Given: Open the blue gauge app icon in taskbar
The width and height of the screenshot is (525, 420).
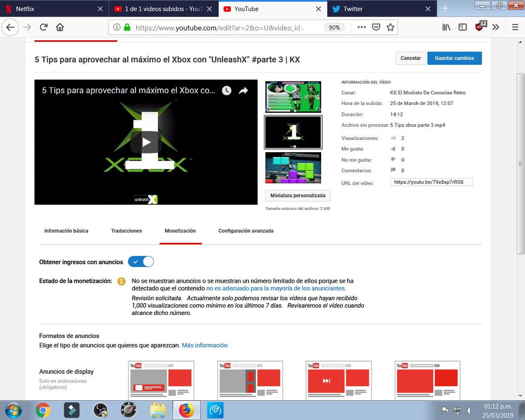Looking at the screenshot, I should [215, 410].
